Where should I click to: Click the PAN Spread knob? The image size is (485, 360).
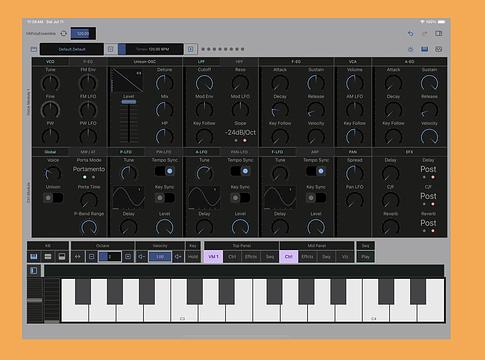[x=354, y=173]
